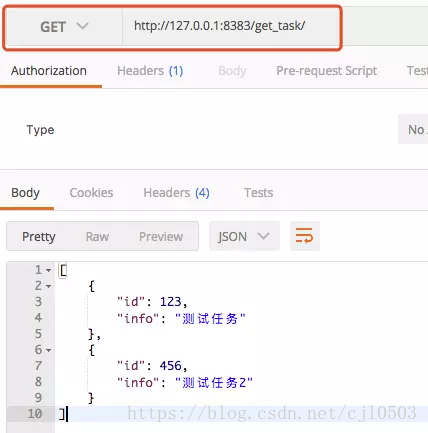Click the "id" key on line 7
The image size is (428, 433).
[x=132, y=366]
